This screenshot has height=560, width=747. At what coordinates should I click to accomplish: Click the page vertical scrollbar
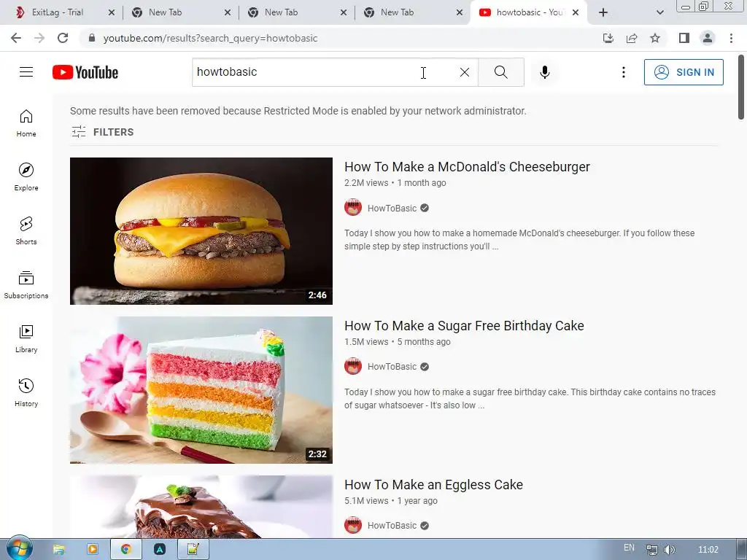pyautogui.click(x=741, y=87)
